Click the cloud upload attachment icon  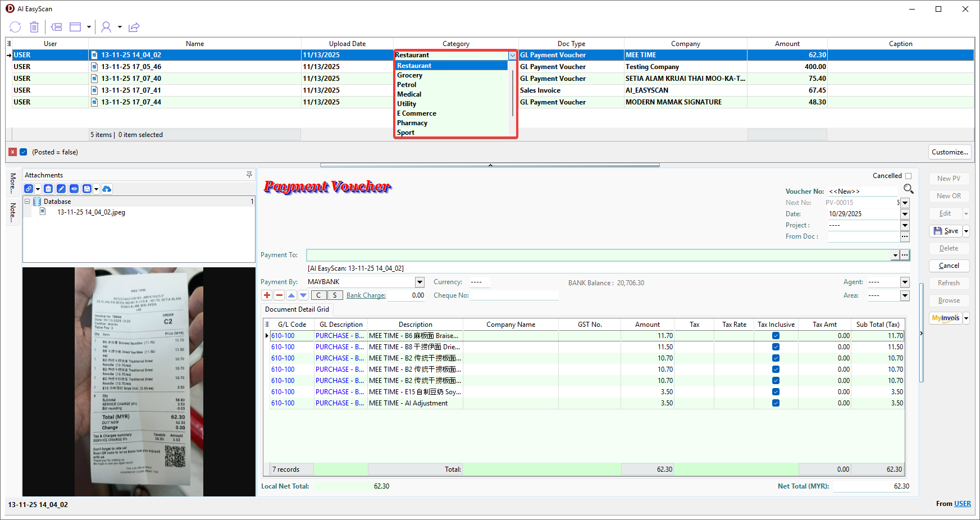coord(107,189)
